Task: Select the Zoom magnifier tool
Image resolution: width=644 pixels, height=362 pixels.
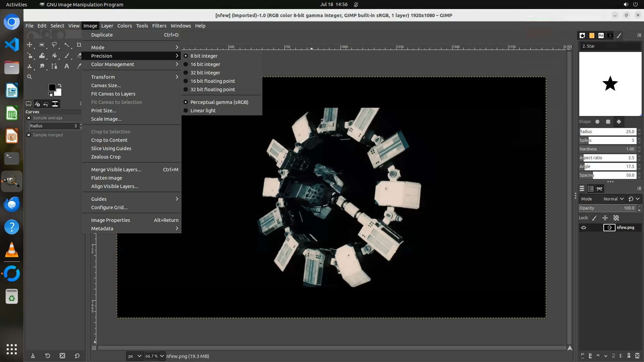Action: pyautogui.click(x=30, y=77)
